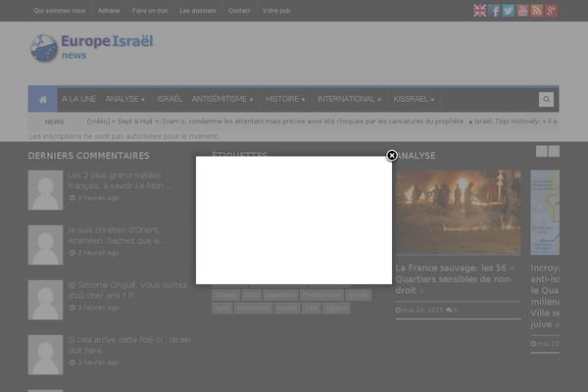Open the Adhérer link
The width and height of the screenshot is (588, 392).
109,11
